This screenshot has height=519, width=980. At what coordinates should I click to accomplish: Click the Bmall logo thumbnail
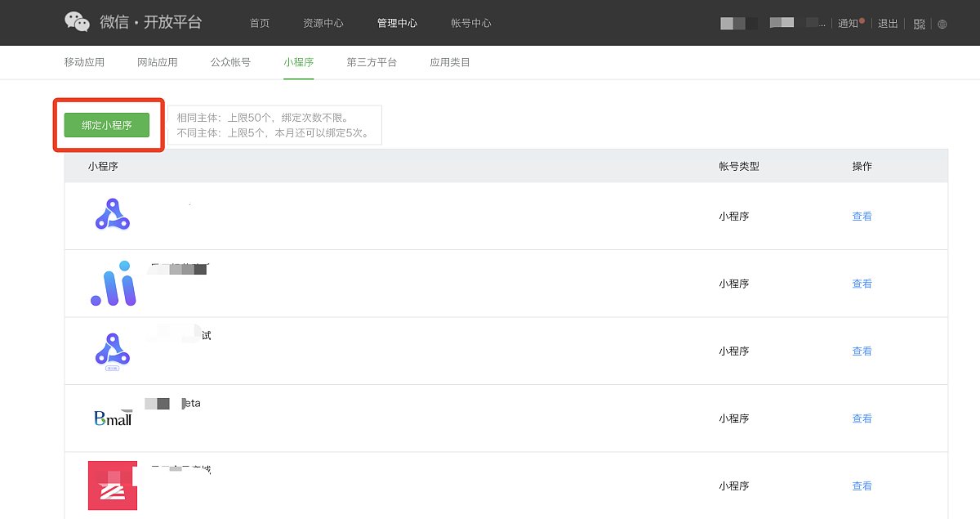click(113, 418)
